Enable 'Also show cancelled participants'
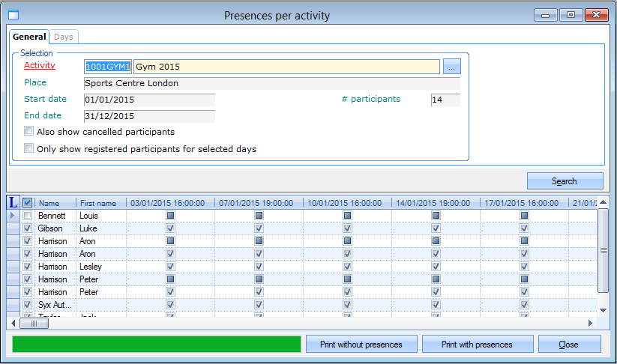617x364 pixels. click(29, 131)
